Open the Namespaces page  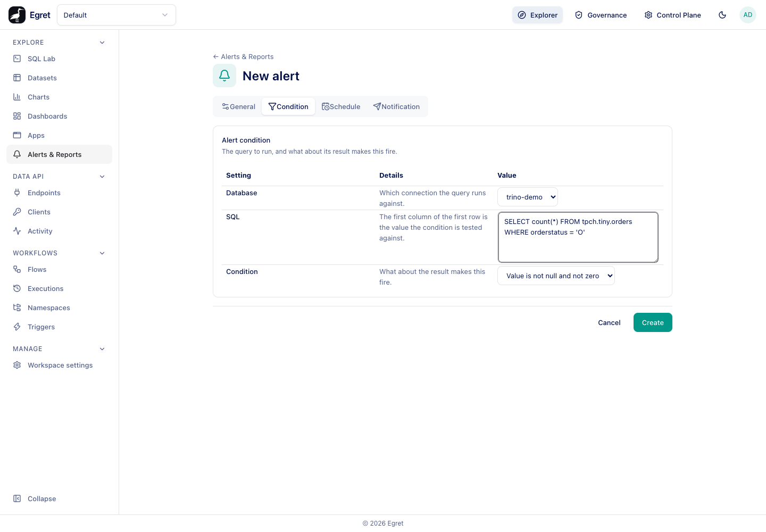click(59, 307)
